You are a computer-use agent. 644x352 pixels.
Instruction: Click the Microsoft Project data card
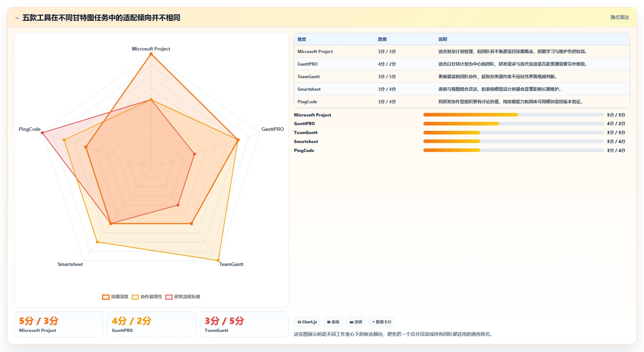(x=58, y=324)
